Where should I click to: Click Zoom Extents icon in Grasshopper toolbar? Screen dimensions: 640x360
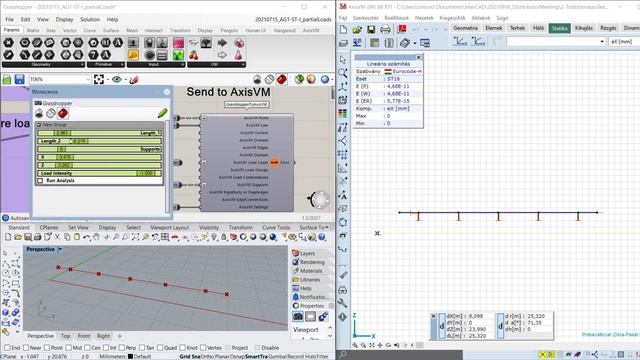[99, 79]
